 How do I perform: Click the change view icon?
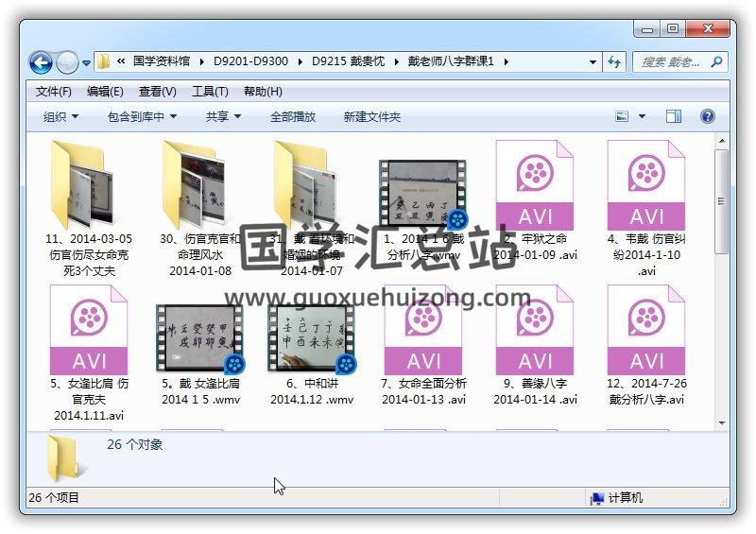(622, 116)
